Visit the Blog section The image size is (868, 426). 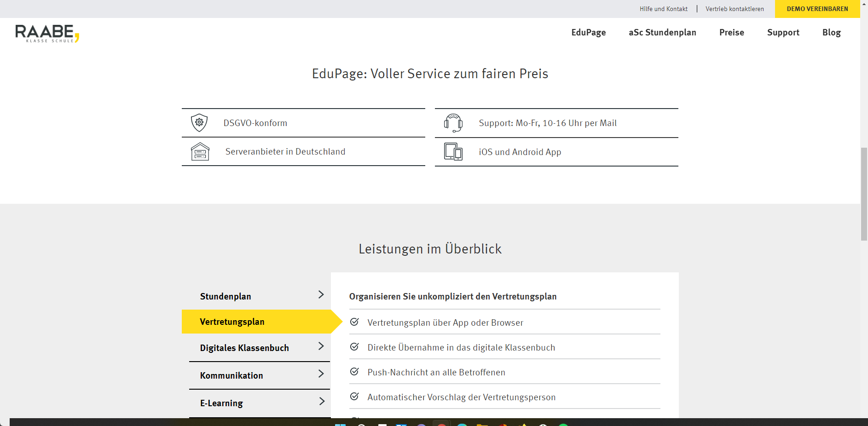tap(832, 32)
